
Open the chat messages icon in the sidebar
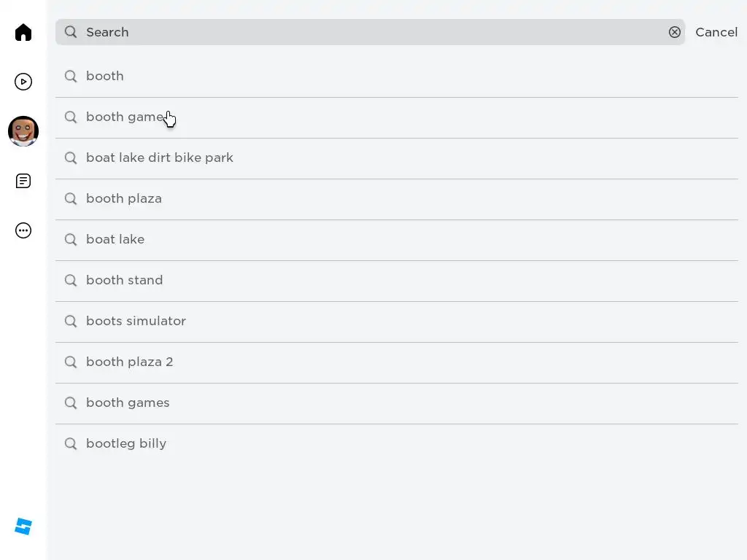tap(23, 181)
